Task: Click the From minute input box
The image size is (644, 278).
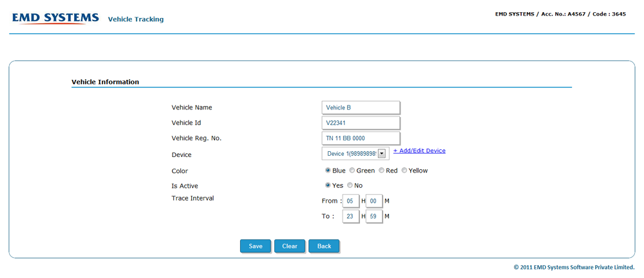Action: 374,201
